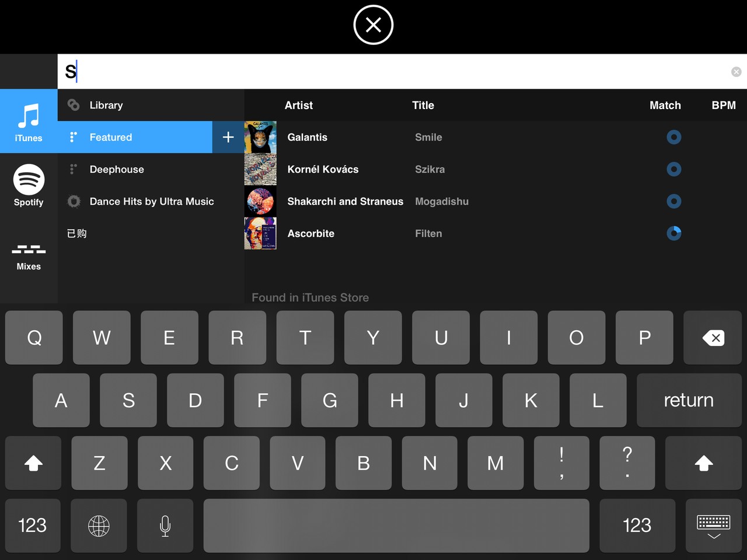Click the Szikra track title
The image size is (747, 560).
[430, 169]
